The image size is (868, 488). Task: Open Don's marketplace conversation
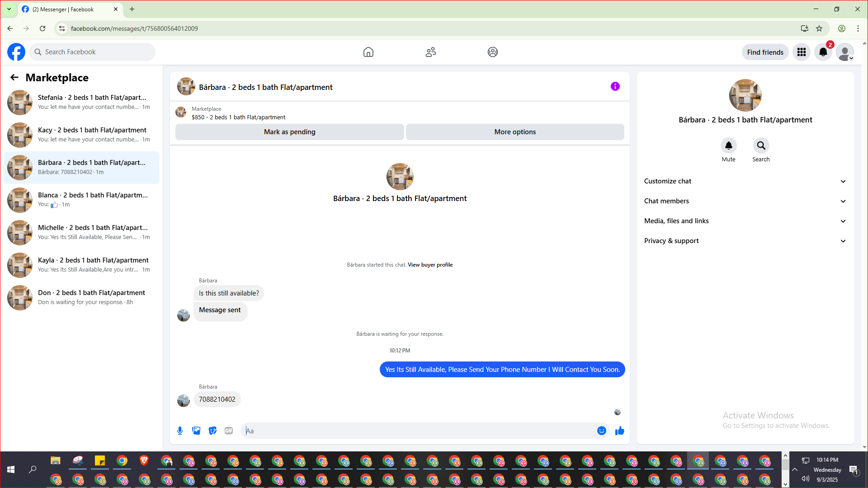(81, 298)
